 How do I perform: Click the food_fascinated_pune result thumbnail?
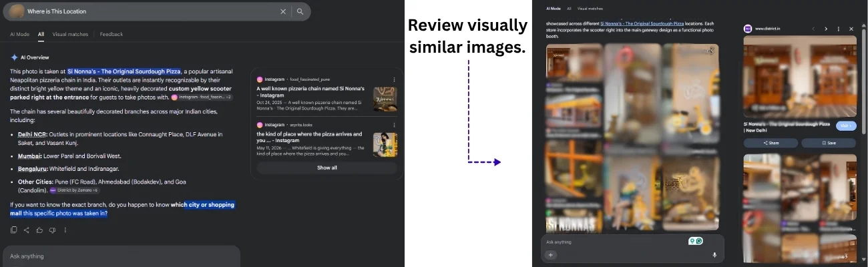pos(385,99)
